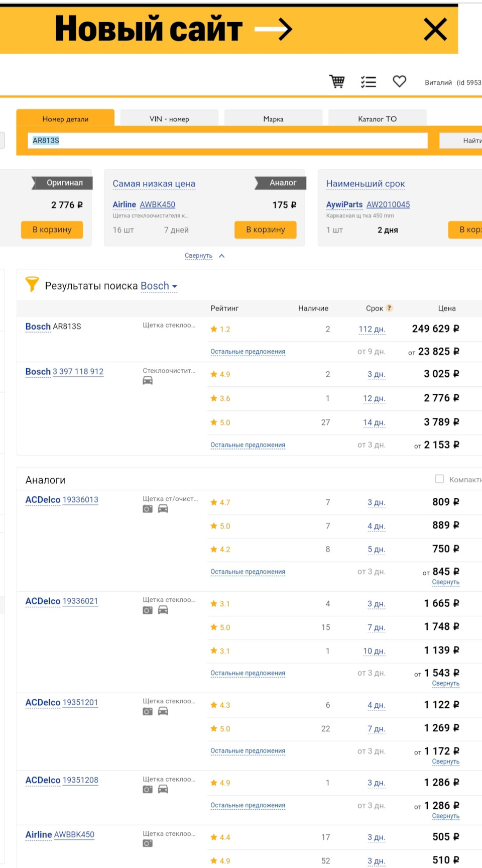Open the checklist orders icon

coord(369,82)
